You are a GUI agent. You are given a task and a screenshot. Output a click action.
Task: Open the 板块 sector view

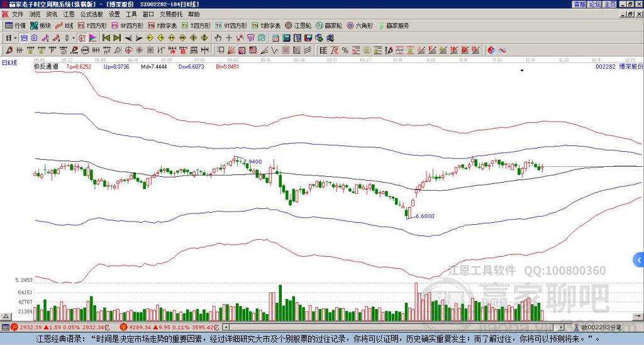click(40, 25)
